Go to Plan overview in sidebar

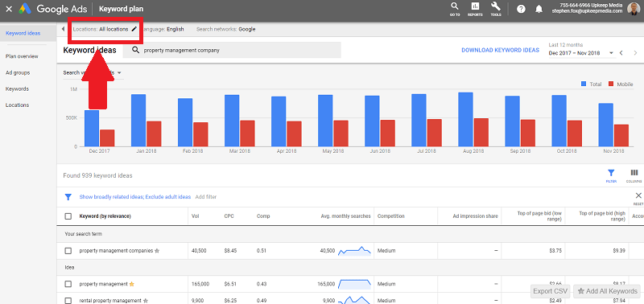22,56
